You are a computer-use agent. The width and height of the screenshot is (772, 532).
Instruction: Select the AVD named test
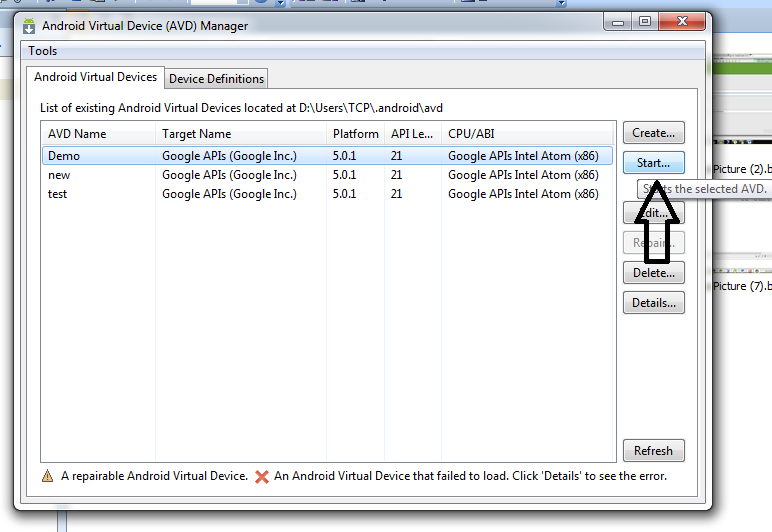click(x=327, y=194)
